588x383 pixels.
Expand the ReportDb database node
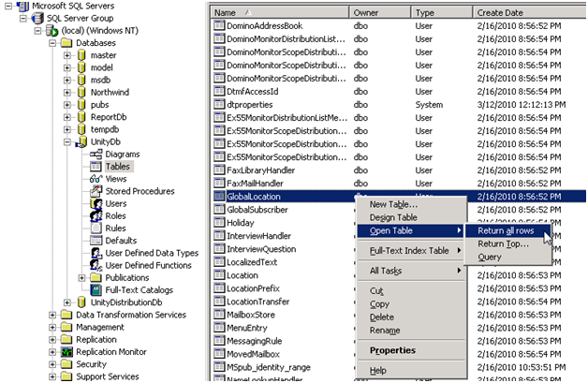click(x=67, y=117)
